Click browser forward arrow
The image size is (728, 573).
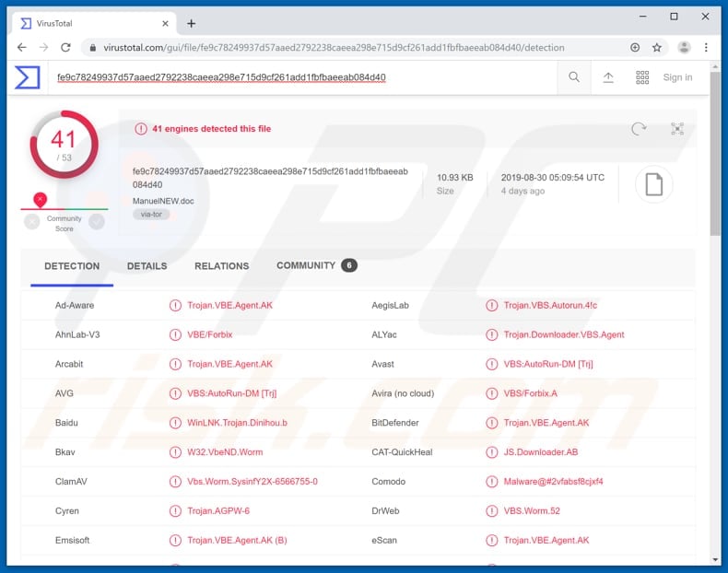[x=43, y=47]
